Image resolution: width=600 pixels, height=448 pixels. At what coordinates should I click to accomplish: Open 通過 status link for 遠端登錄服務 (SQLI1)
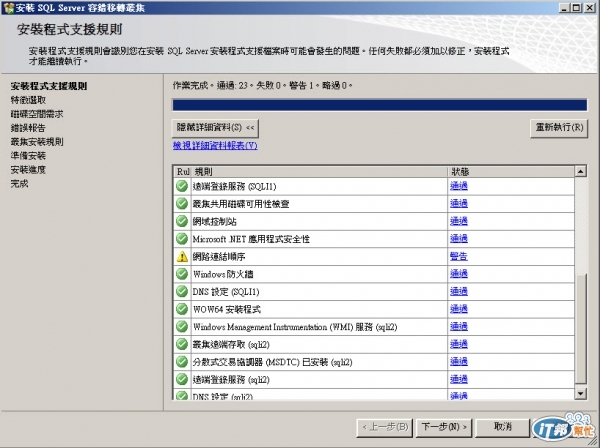click(459, 186)
